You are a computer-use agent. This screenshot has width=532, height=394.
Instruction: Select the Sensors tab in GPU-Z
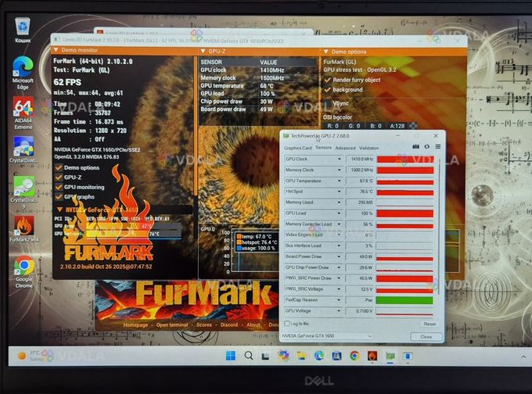323,148
